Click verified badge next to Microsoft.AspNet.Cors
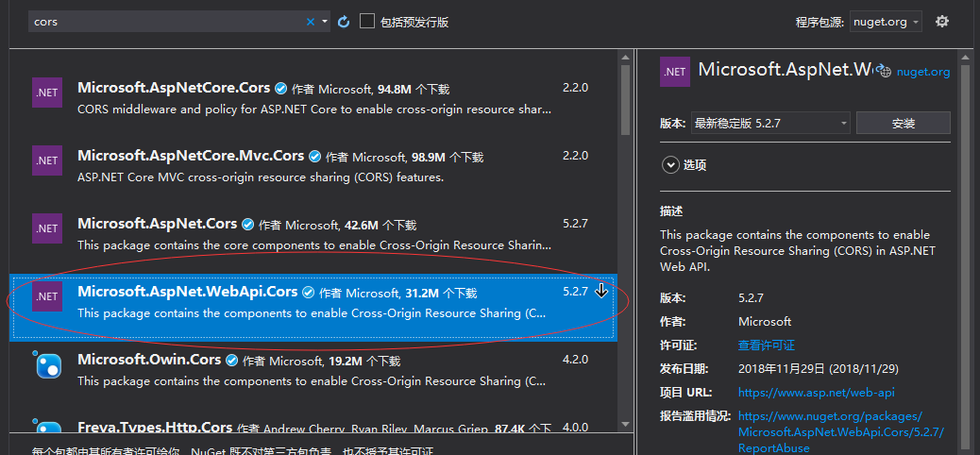 [x=248, y=224]
